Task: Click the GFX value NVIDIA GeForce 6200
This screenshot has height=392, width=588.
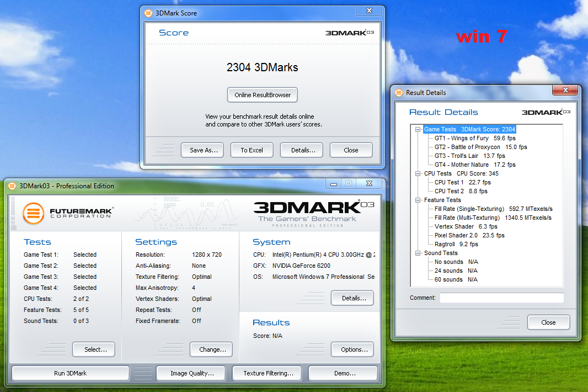Action: [x=301, y=266]
